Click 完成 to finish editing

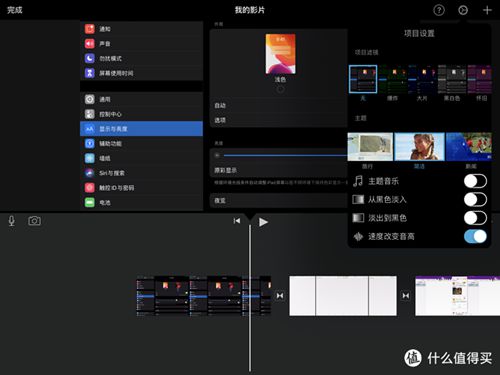pos(15,10)
